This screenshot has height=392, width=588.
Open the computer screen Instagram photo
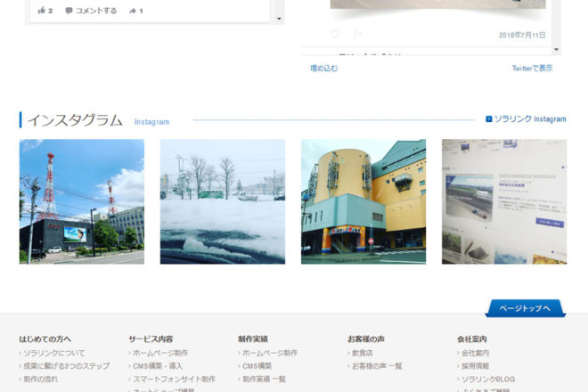[504, 201]
